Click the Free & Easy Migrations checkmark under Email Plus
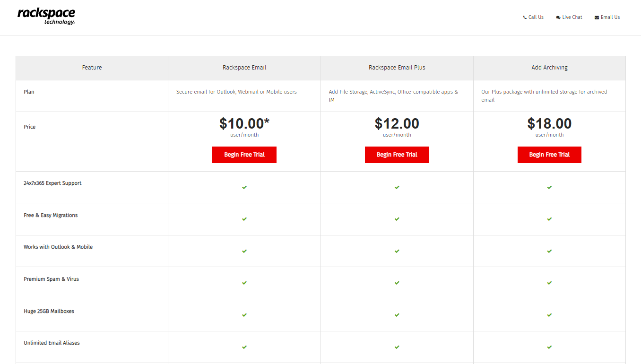Screen dimensions: 641x364 pos(397,219)
